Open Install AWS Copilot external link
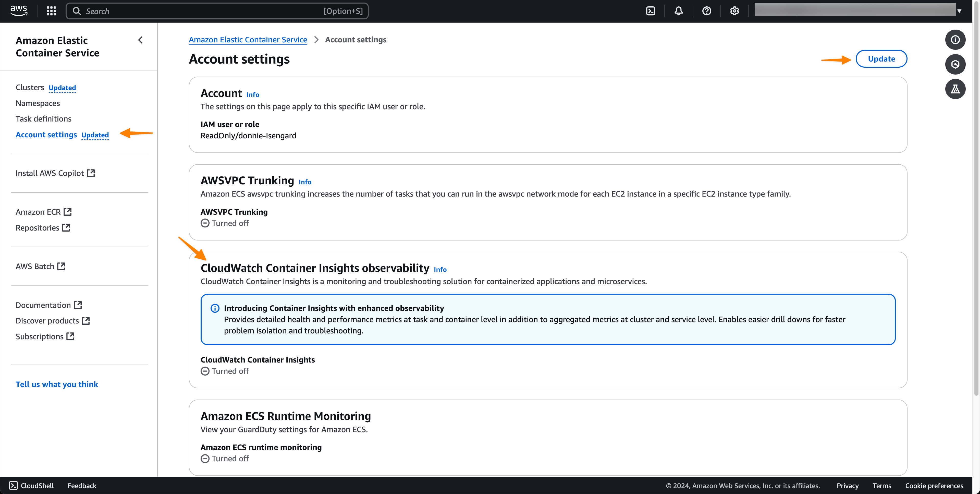The height and width of the screenshot is (494, 980). tap(55, 173)
